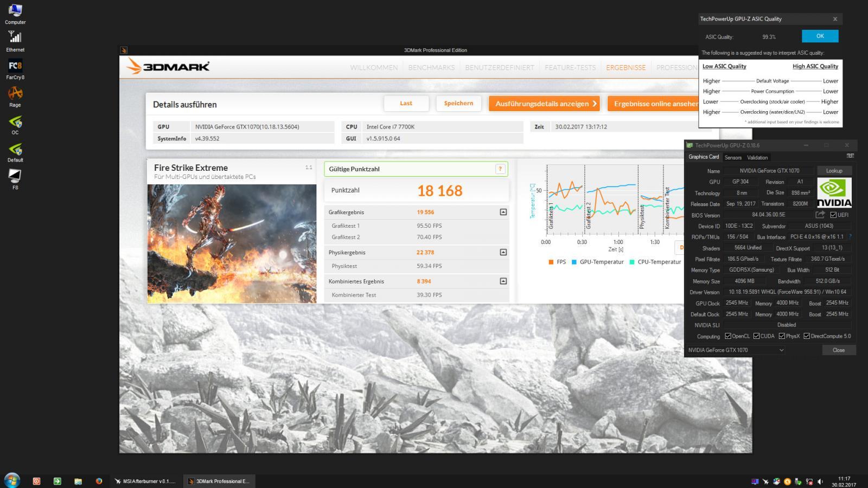Open Firefox from the taskbar
868x488 pixels.
tap(99, 481)
